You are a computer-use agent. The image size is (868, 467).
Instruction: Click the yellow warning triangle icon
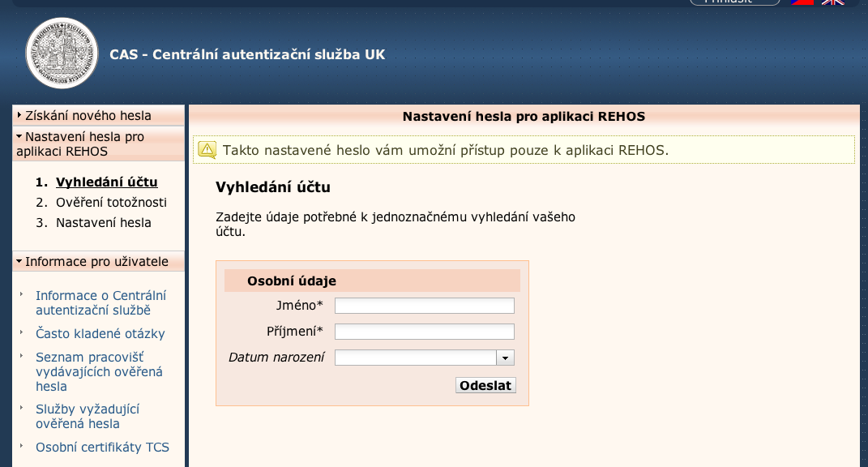click(x=207, y=149)
